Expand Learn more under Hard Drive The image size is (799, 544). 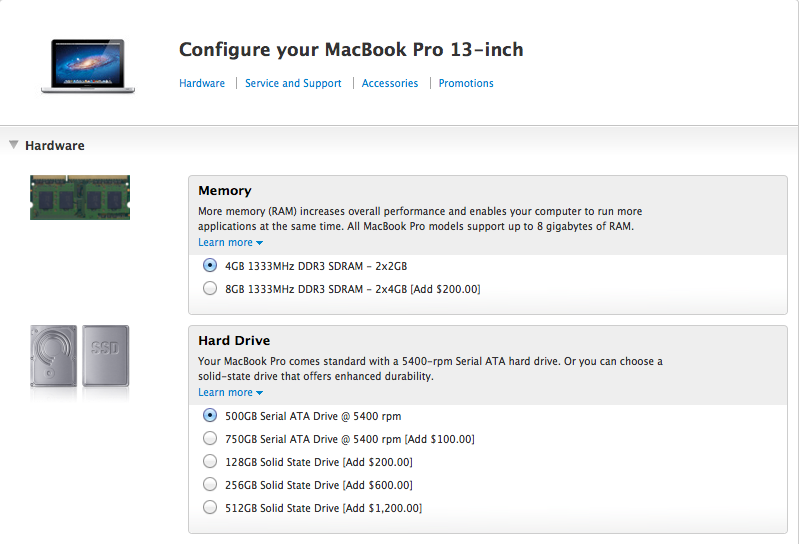point(230,392)
